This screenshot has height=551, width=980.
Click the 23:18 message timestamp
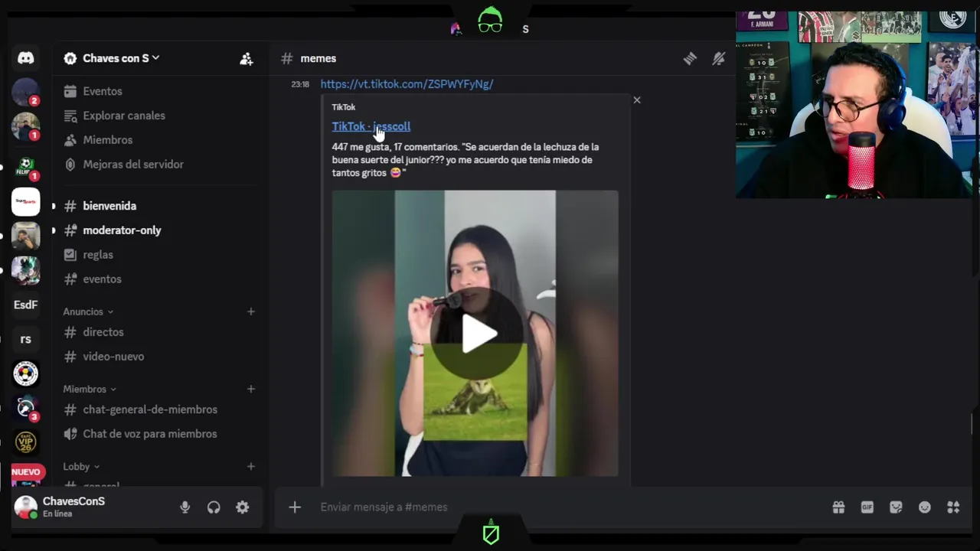coord(300,84)
